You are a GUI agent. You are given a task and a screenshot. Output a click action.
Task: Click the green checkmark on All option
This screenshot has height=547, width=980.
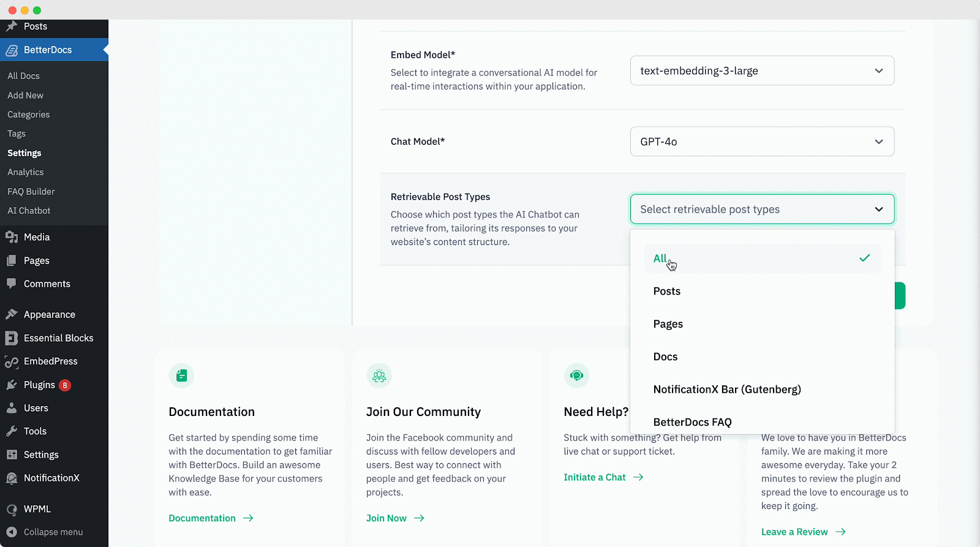click(864, 258)
